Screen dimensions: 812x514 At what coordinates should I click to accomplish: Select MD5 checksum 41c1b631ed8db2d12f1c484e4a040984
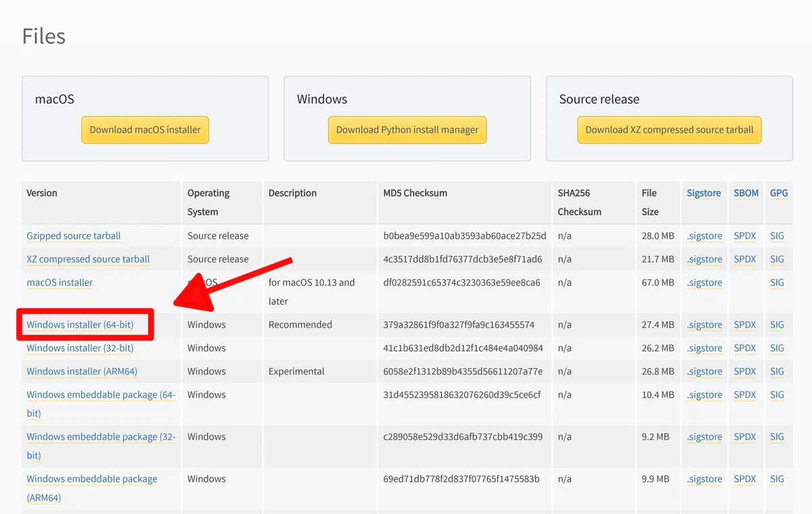[x=463, y=348]
